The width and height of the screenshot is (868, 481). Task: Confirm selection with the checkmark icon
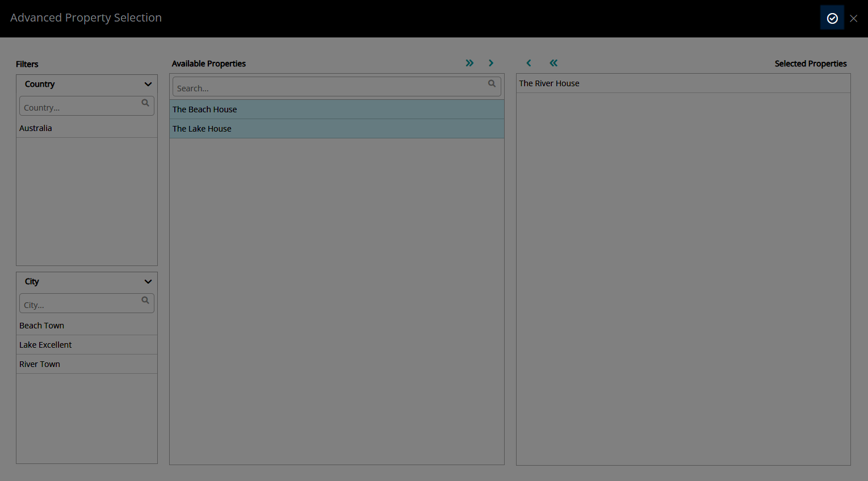(x=832, y=18)
